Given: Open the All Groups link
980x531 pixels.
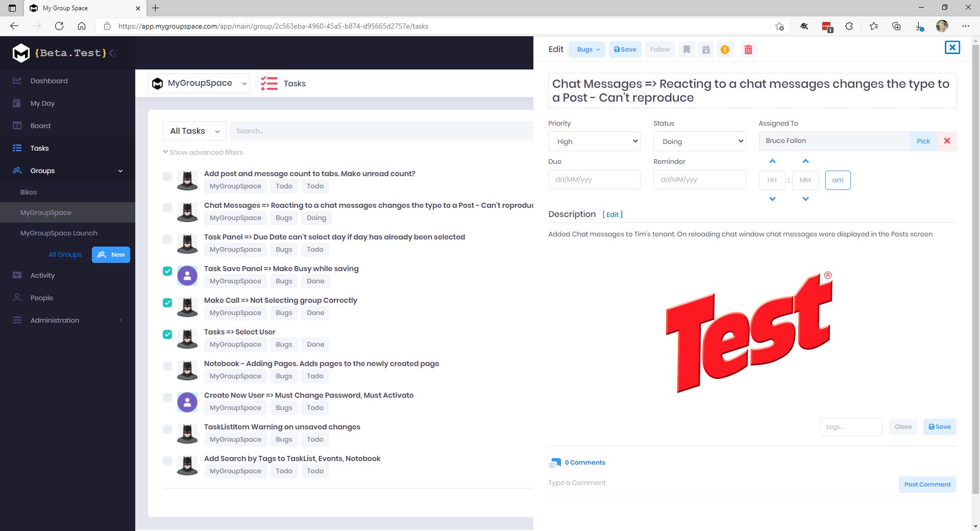Looking at the screenshot, I should pyautogui.click(x=65, y=254).
